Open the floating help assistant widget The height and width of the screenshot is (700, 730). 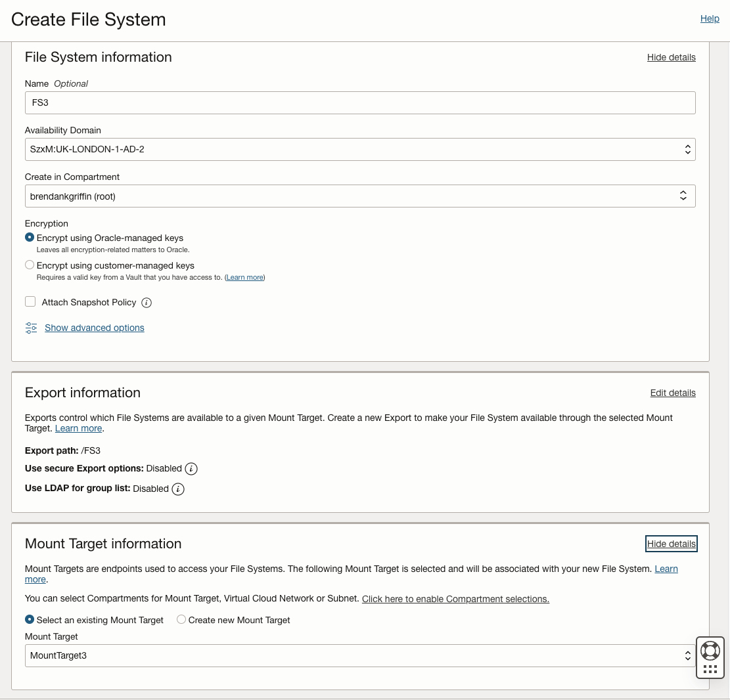710,651
